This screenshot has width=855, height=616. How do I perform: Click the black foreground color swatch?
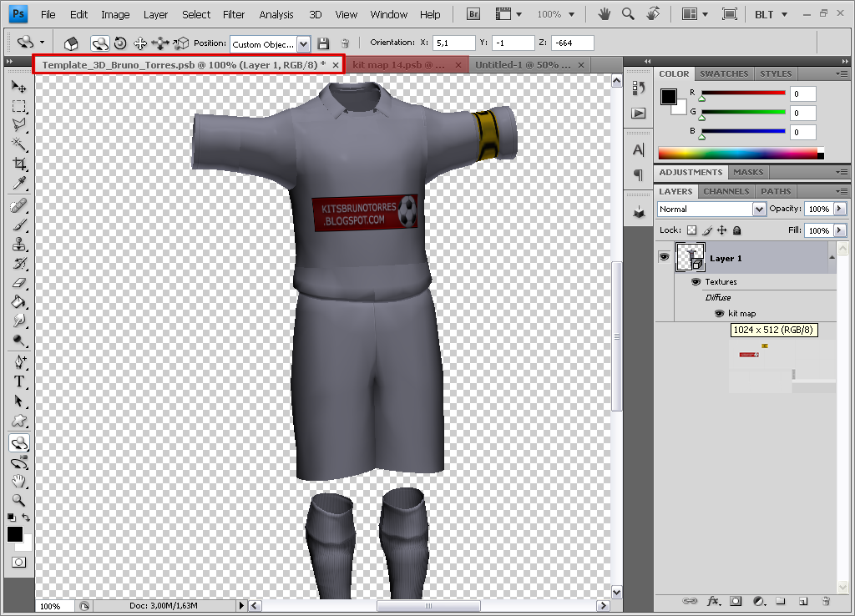15,534
